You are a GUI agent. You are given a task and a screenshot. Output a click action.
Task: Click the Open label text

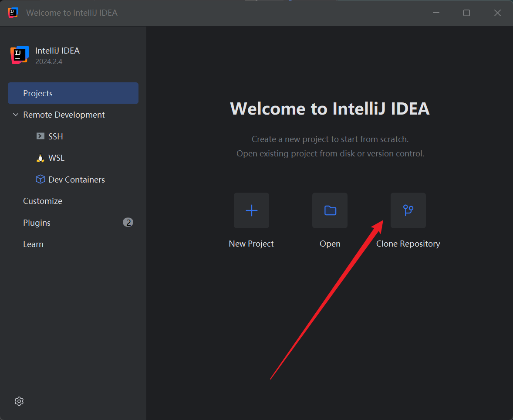(330, 244)
